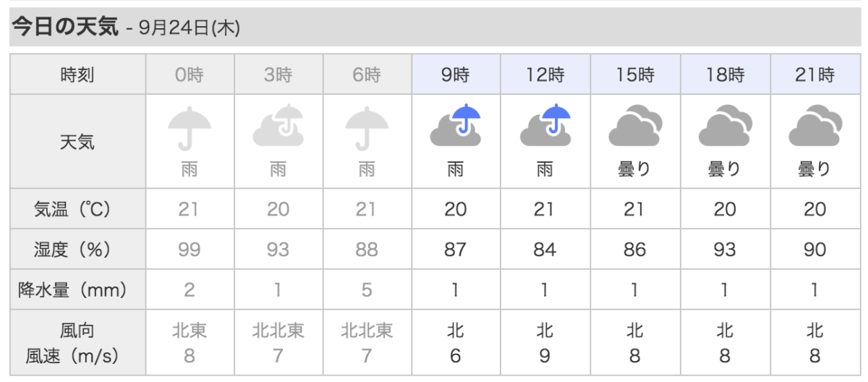This screenshot has height=382, width=868.
Task: Click the grey umbrella icon at 6時
Action: click(x=367, y=128)
